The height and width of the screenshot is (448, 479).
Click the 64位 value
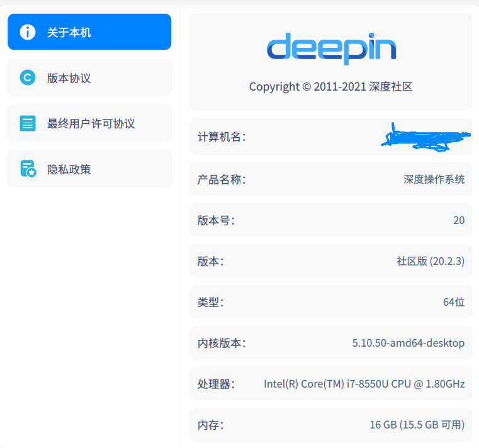tap(454, 302)
